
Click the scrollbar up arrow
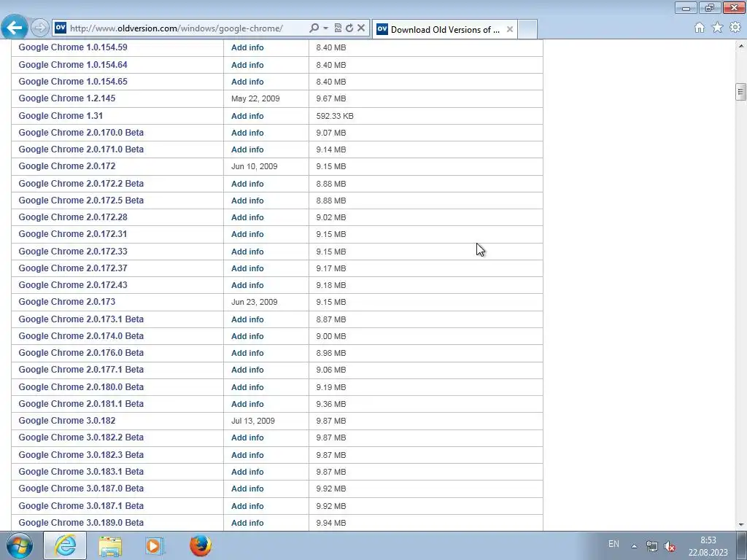(x=741, y=46)
